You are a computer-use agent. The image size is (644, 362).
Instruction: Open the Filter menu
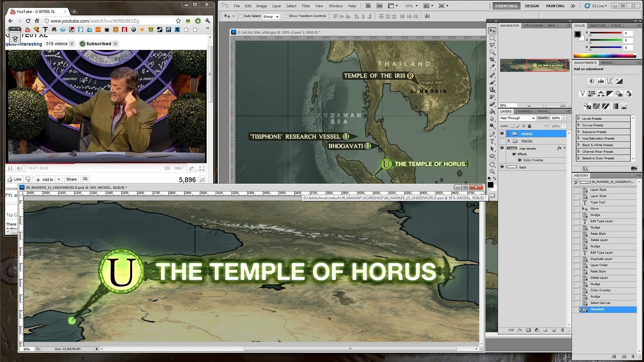306,6
